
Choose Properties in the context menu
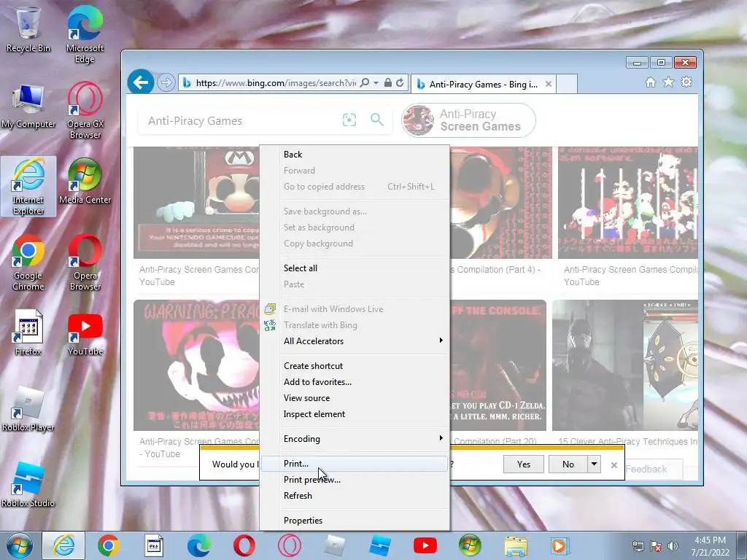tap(355, 521)
